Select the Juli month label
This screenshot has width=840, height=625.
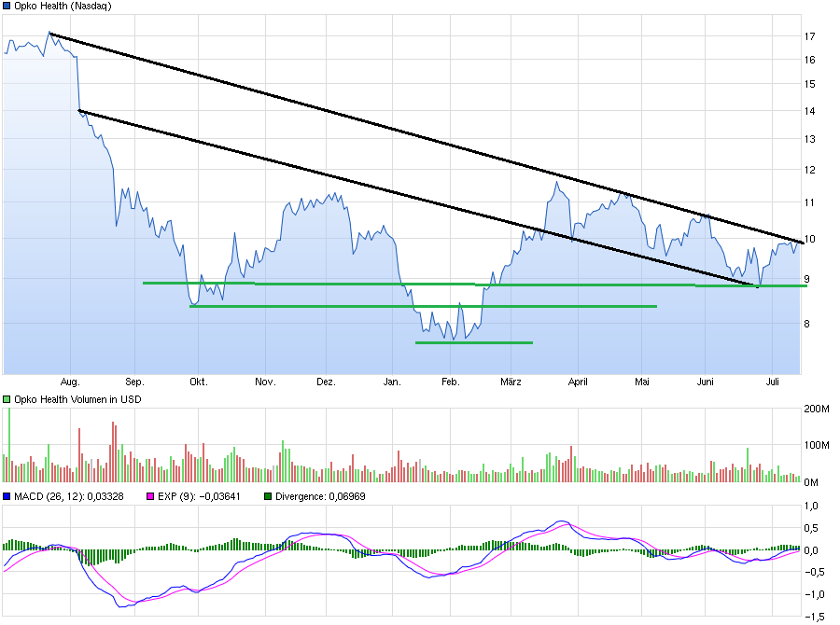[x=775, y=381]
